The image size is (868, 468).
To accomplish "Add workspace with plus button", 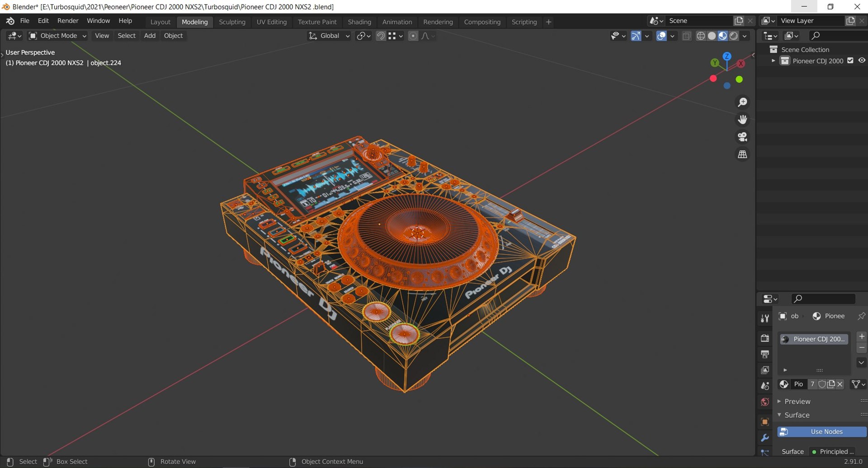I will (548, 22).
